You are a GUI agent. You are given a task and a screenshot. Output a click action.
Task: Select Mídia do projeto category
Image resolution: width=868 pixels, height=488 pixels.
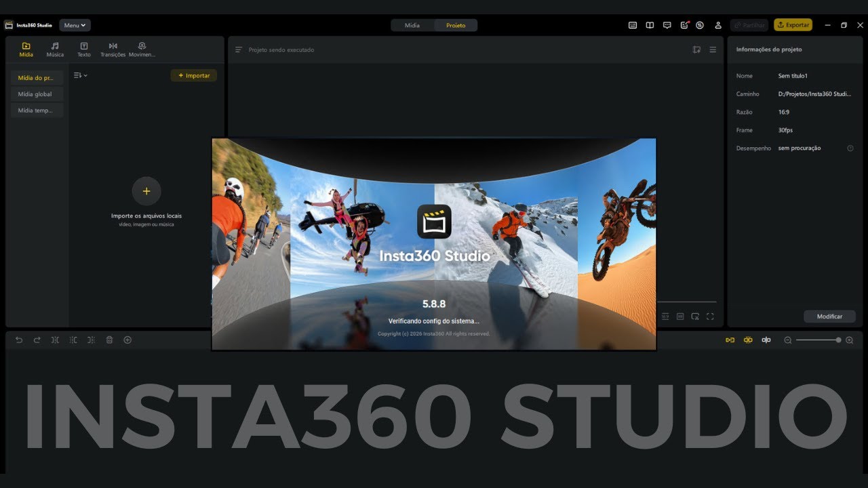[37, 78]
